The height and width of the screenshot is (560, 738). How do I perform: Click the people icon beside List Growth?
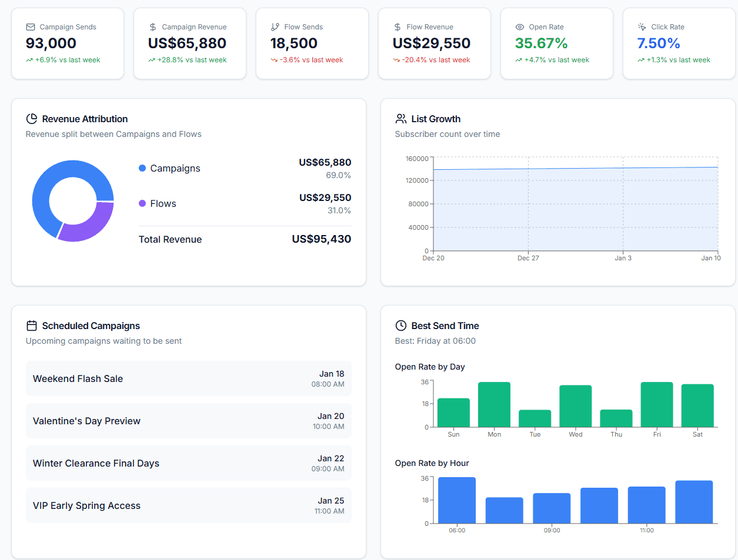[x=401, y=118]
